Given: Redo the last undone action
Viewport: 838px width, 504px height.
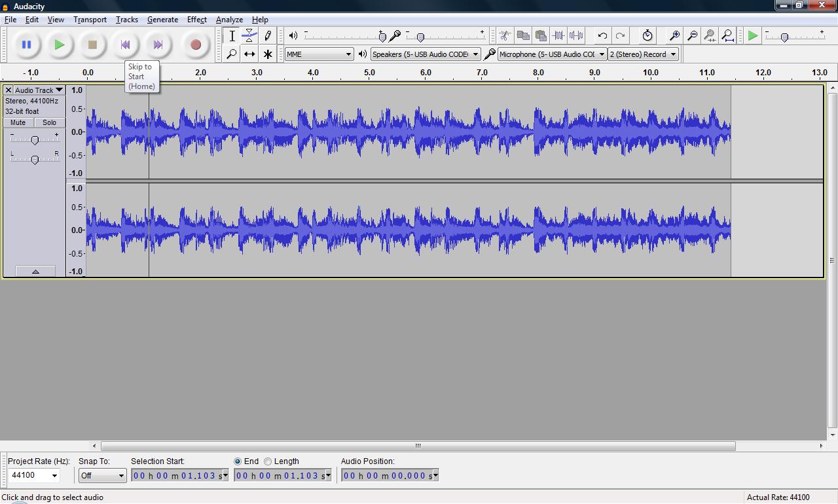Looking at the screenshot, I should [620, 36].
